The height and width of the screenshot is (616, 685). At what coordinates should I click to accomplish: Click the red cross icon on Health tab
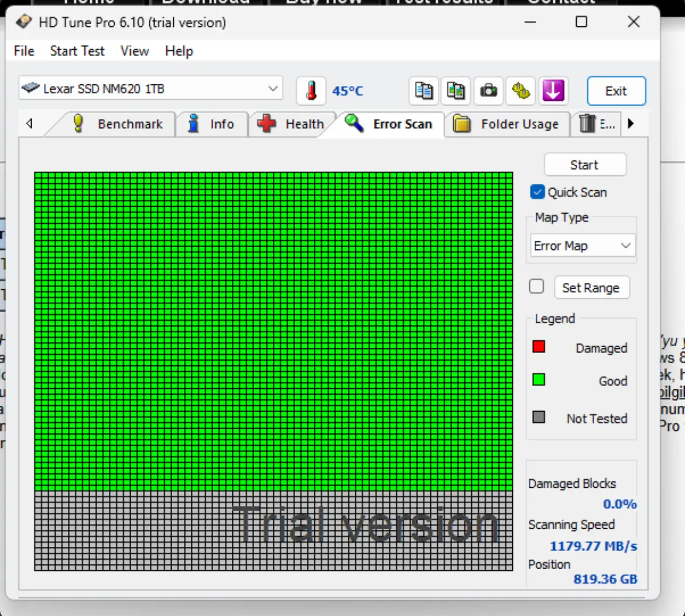[266, 124]
